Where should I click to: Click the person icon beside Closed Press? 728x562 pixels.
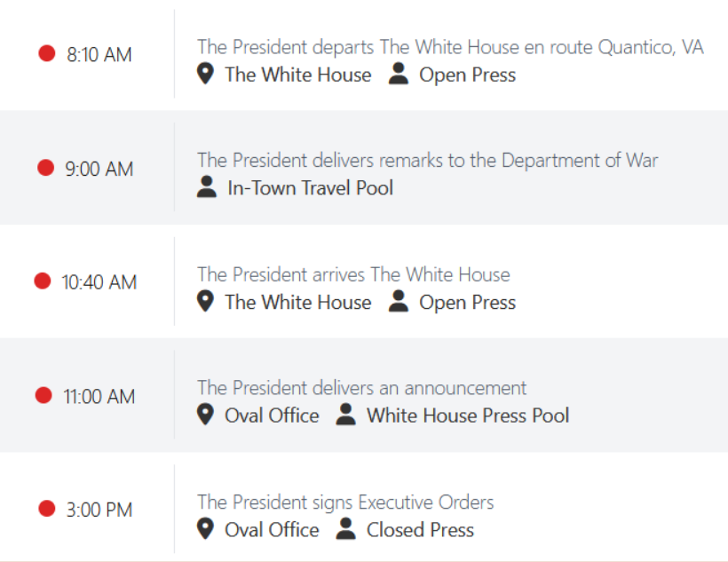pos(346,529)
